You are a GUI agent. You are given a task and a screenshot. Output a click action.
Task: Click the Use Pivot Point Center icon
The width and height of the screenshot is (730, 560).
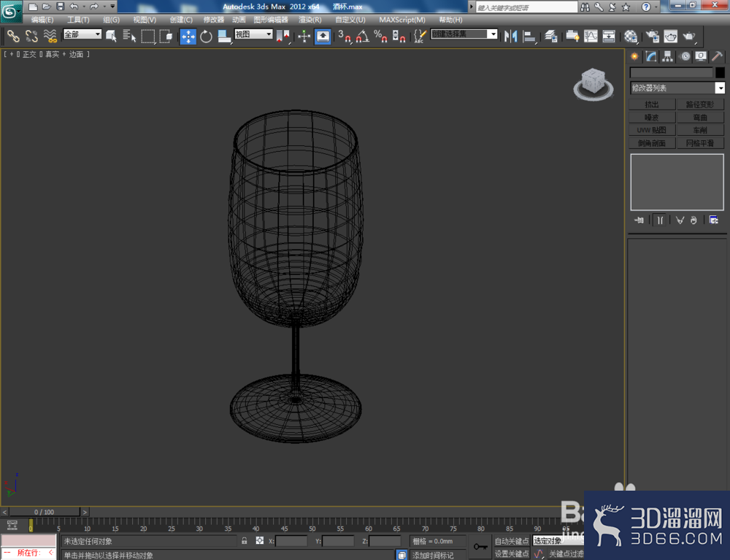point(283,36)
